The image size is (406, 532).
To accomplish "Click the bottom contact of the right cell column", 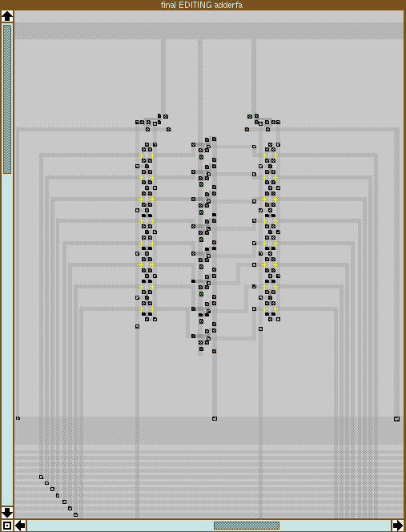I will pyautogui.click(x=260, y=328).
